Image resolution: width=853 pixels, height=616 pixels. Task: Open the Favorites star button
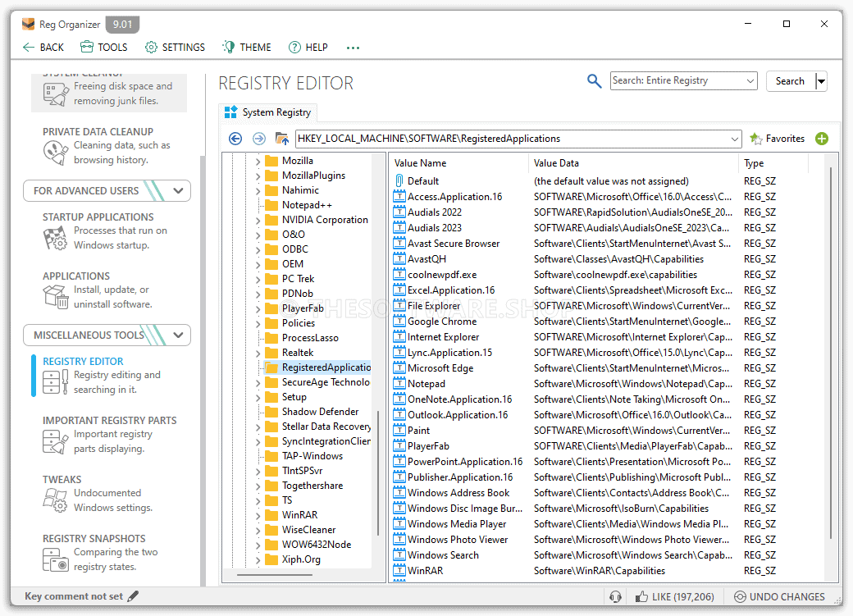[777, 139]
